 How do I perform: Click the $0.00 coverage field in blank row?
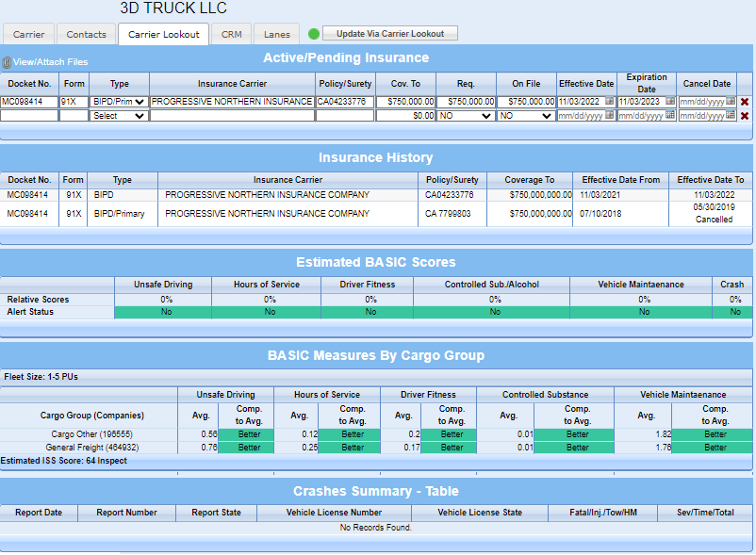pyautogui.click(x=405, y=116)
